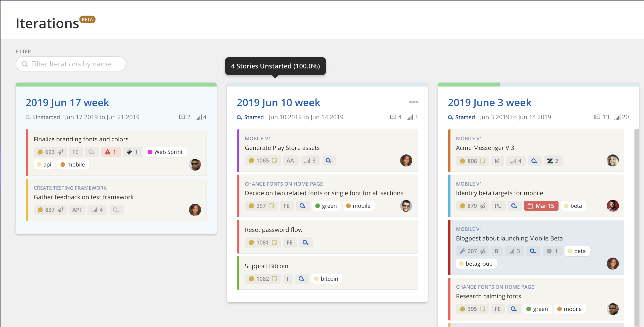Click the points estimate on story 1065
This screenshot has width=644, height=327.
coord(310,160)
